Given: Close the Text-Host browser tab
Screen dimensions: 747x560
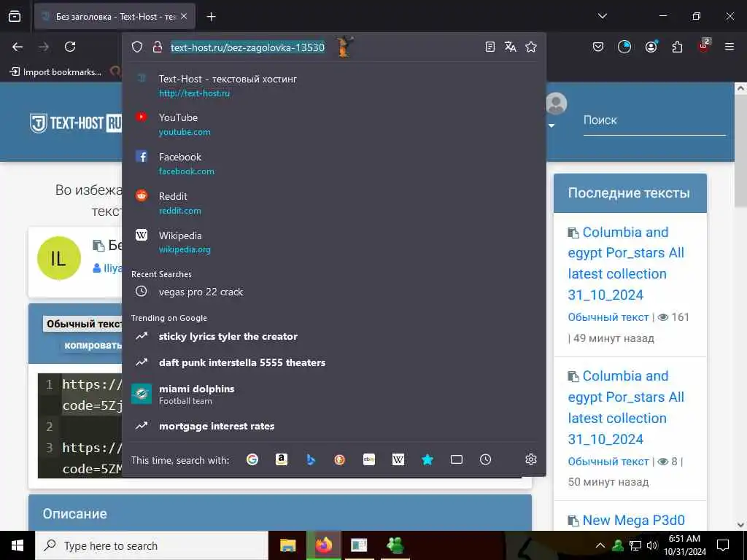Looking at the screenshot, I should [x=185, y=17].
